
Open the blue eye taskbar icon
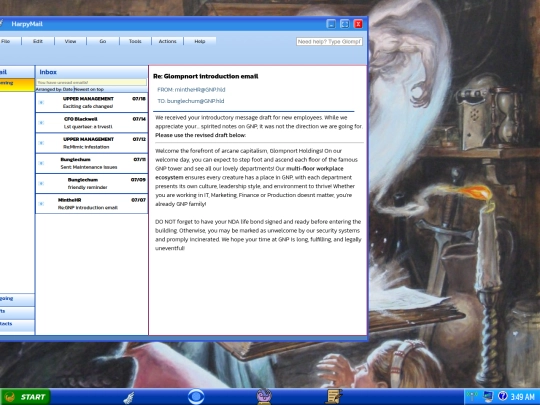196,397
